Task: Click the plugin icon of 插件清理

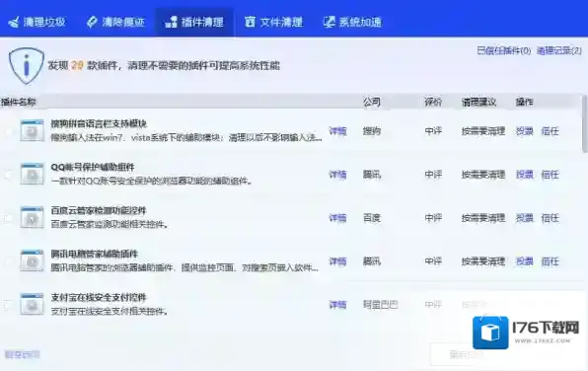Action: tap(171, 22)
